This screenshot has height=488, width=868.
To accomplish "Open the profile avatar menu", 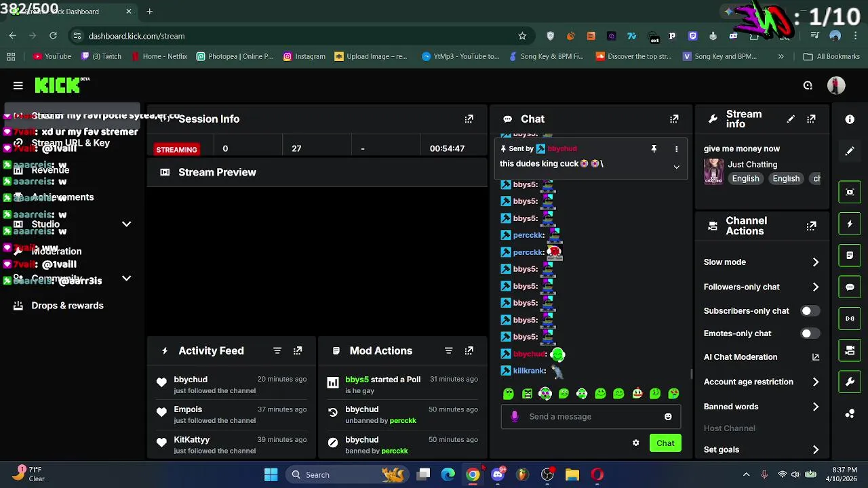I will (836, 85).
